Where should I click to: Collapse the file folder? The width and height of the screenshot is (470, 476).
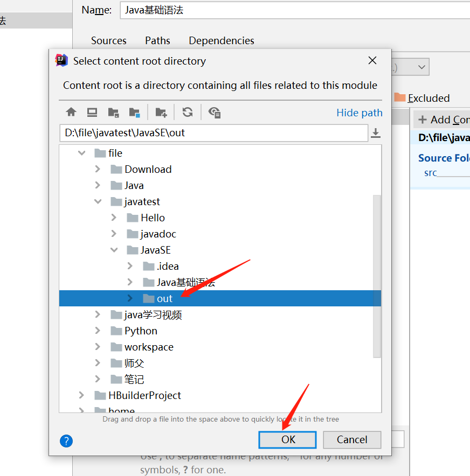[x=81, y=153]
